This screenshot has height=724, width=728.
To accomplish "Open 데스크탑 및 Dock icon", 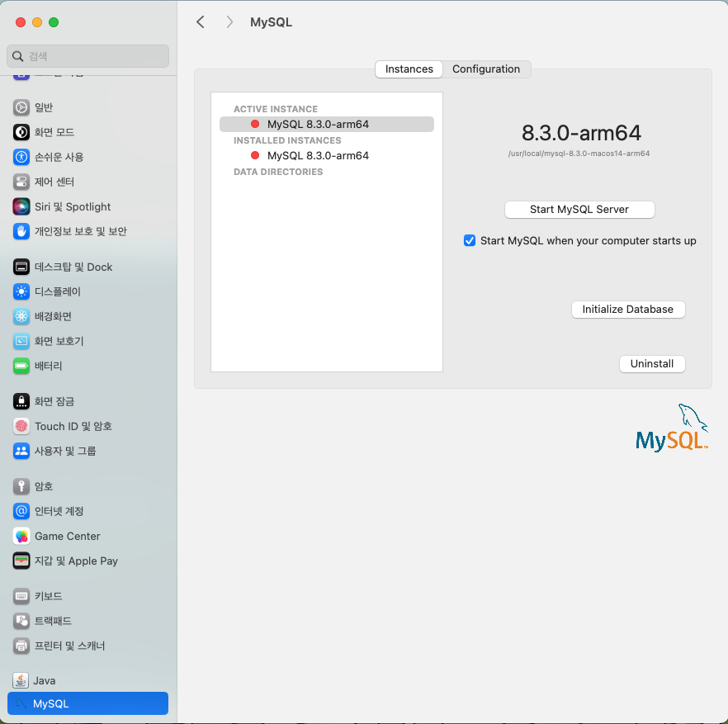I will click(21, 267).
